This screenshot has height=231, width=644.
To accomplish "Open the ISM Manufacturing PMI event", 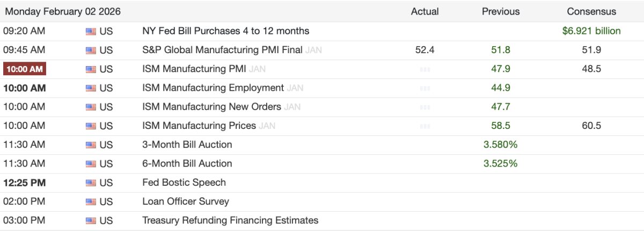I will tap(194, 69).
